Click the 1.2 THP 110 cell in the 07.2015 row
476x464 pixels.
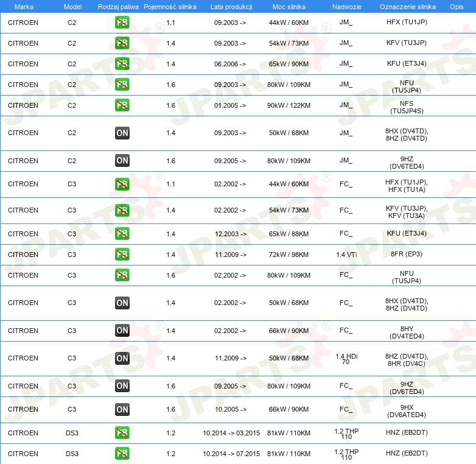(x=346, y=455)
